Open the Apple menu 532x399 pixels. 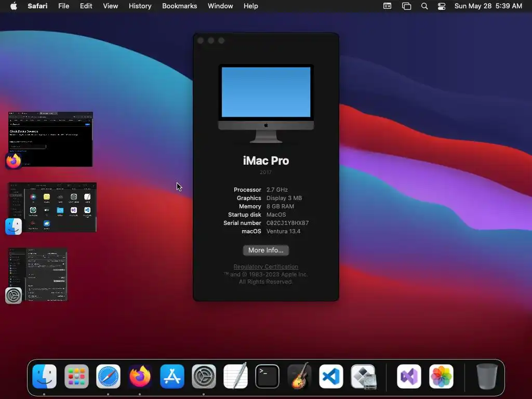coord(14,6)
